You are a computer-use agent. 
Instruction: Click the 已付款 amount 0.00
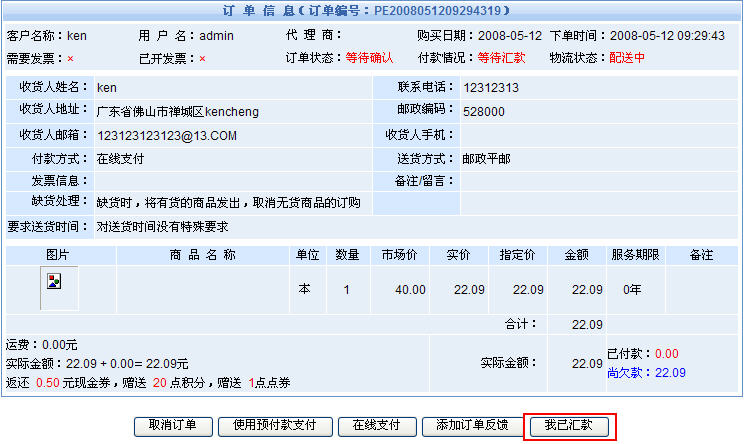pos(666,354)
